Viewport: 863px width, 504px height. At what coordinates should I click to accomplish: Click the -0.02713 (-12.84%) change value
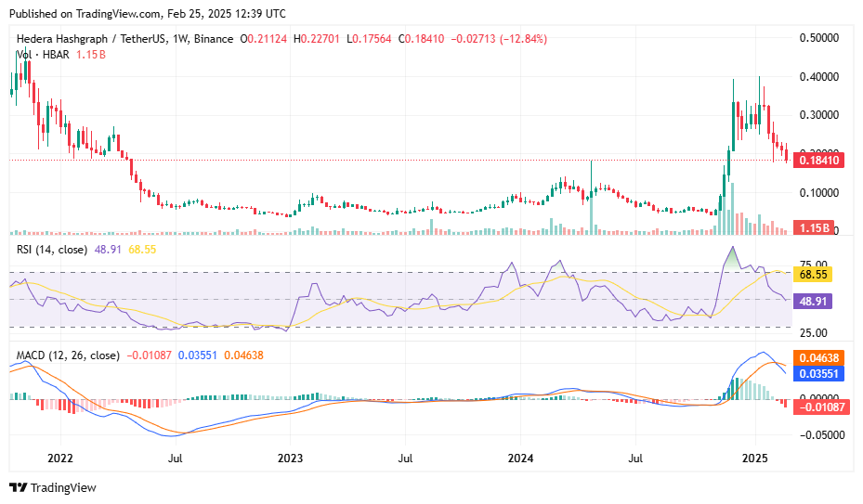(499, 39)
